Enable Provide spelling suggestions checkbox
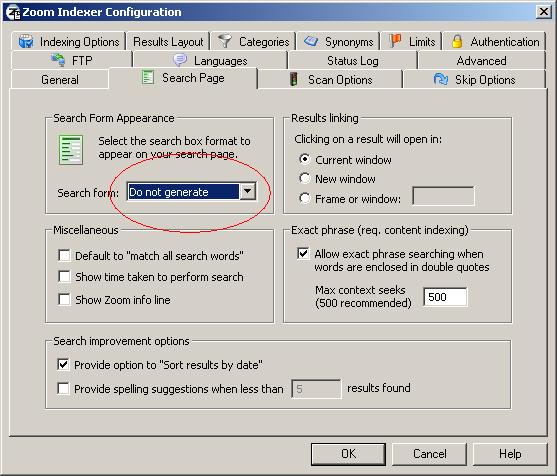Viewport: 557px width, 476px height. tap(63, 388)
